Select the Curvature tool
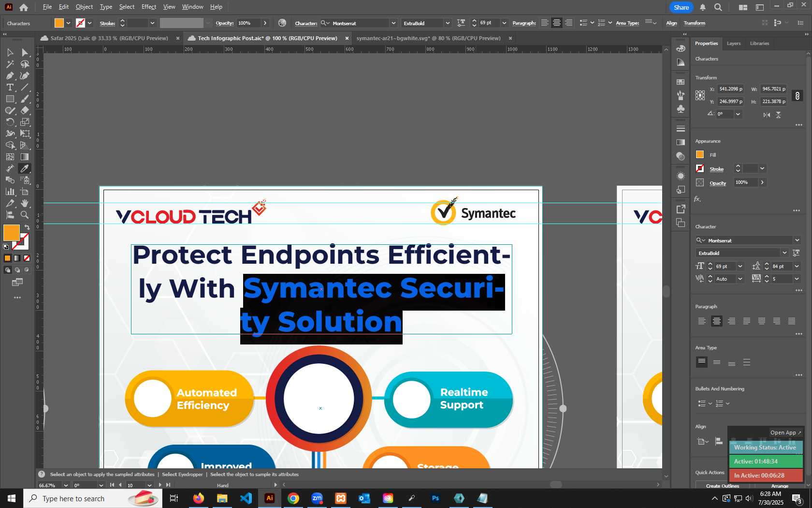Image resolution: width=812 pixels, height=508 pixels. coord(25,75)
